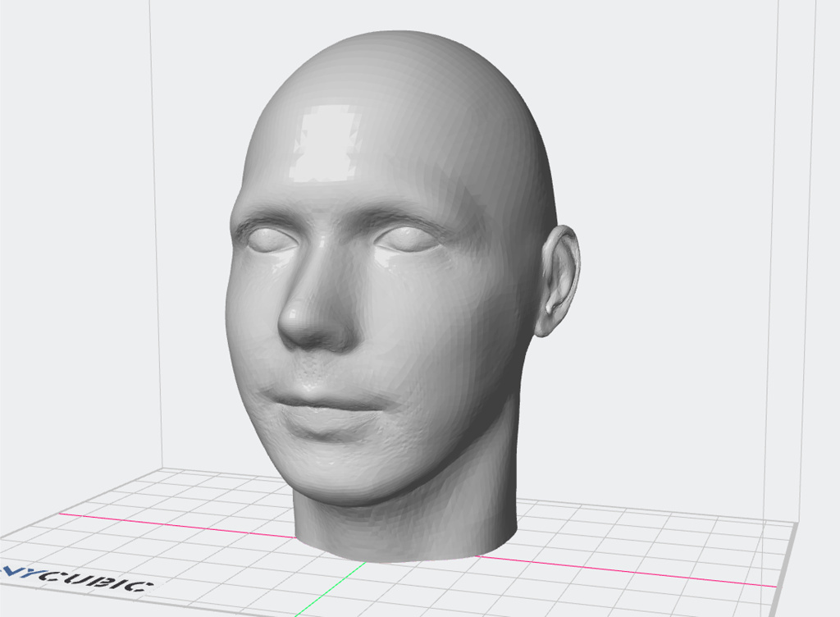Click the vertical build volume edge at left
840x617 pixels.
[x=154, y=246]
